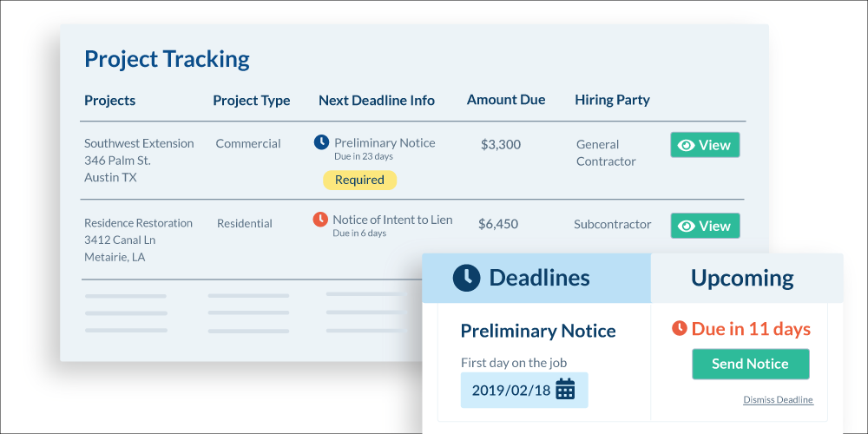Sort by Projects column header
Screen dimensions: 868x434
click(x=109, y=100)
